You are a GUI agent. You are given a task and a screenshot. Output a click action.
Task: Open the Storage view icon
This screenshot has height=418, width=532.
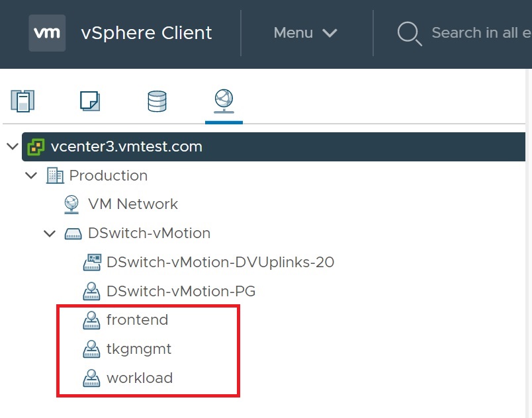(157, 101)
